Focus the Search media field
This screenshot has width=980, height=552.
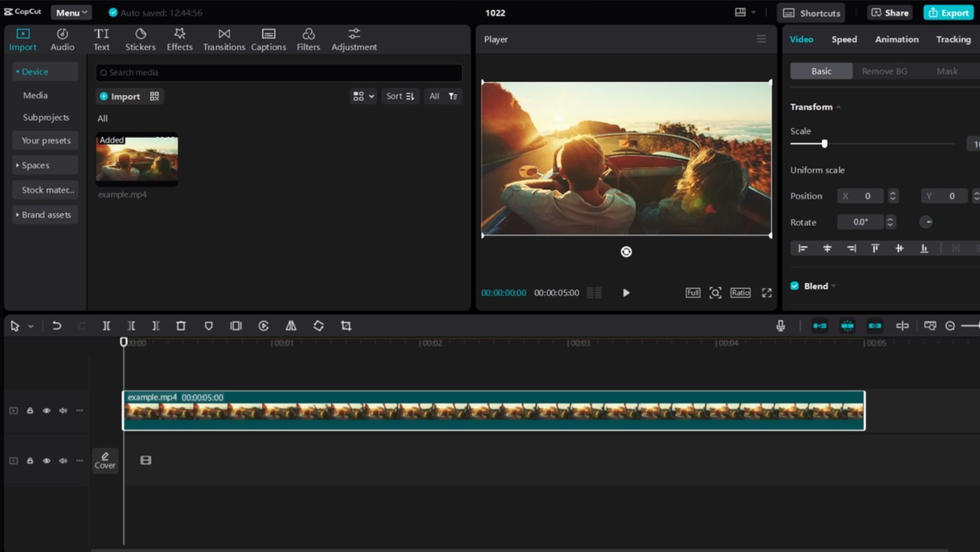278,72
